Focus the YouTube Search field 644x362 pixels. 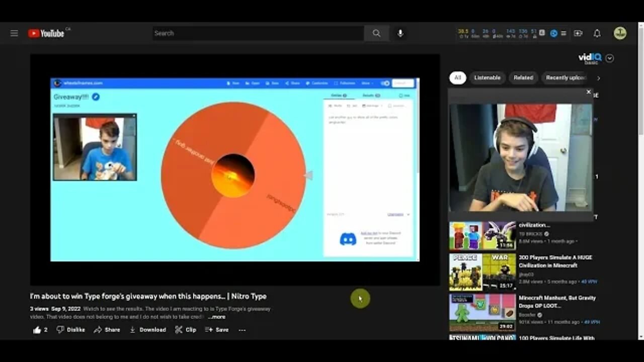[x=258, y=33]
